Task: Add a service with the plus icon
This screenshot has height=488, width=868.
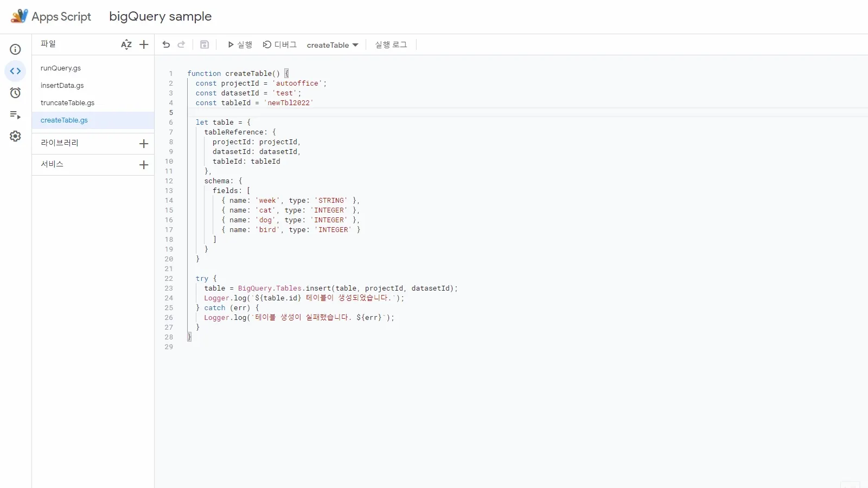Action: click(144, 165)
